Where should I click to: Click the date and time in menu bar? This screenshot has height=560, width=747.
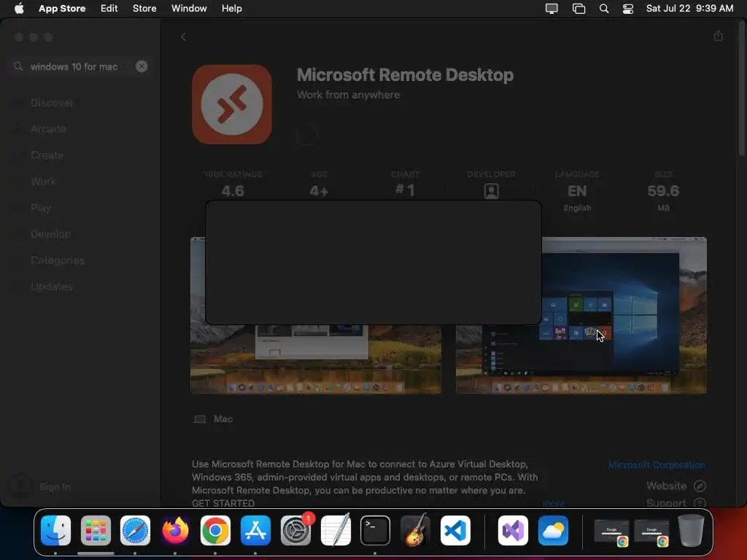click(689, 8)
